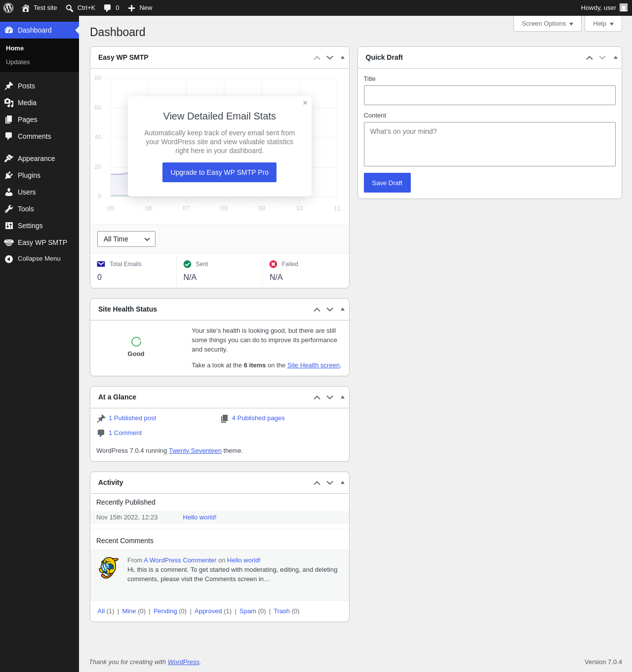This screenshot has width=632, height=672.
Task: Open the Plugins menu
Action: pos(39,175)
